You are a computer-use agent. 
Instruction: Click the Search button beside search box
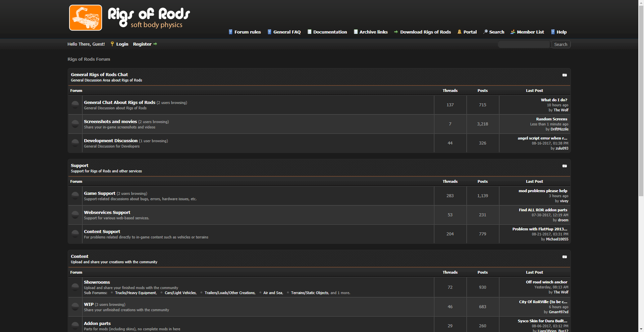561,44
